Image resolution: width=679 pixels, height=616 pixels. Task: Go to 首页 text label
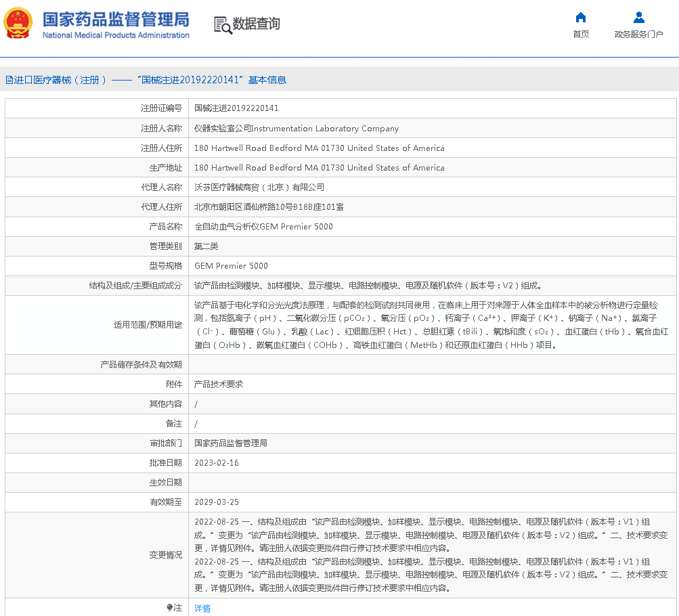click(x=581, y=35)
